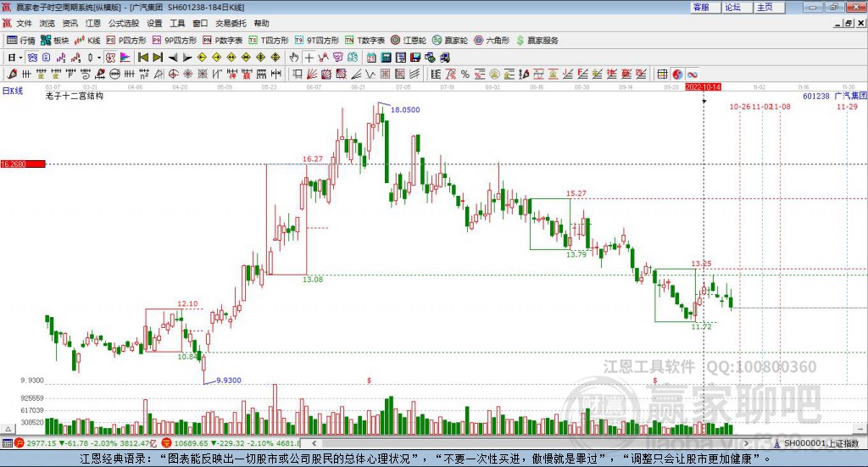Viewport: 868px width, 467px height.
Task: Open the 文件 menu
Action: coord(25,23)
